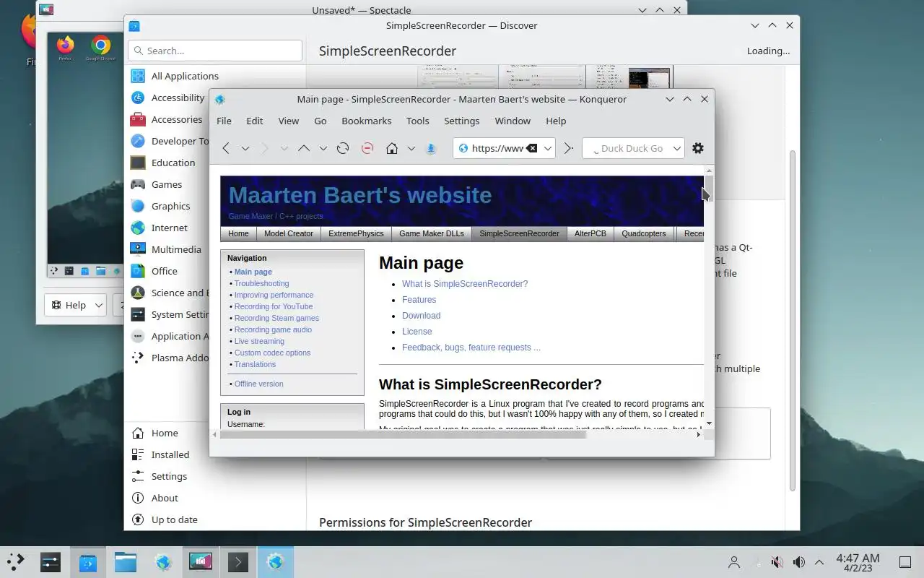Click the Home tab on Maarten's website
This screenshot has height=578, width=924.
pyautogui.click(x=238, y=233)
